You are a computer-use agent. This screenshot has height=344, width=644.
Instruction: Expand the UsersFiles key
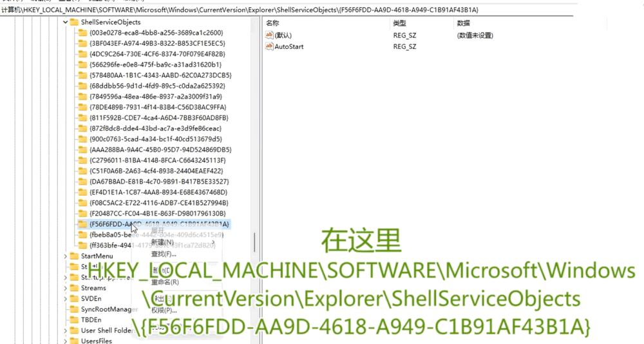pos(65,341)
